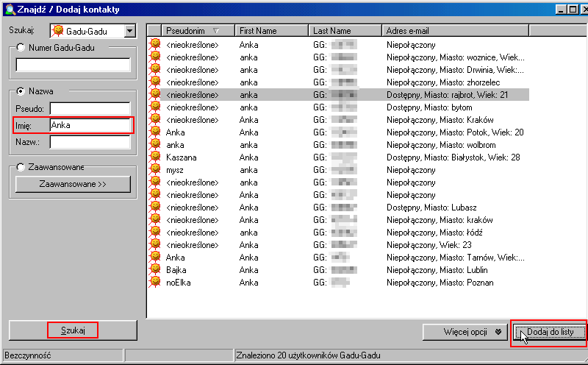Select the Nazwa search radio button
This screenshot has height=365, width=588.
tap(21, 91)
